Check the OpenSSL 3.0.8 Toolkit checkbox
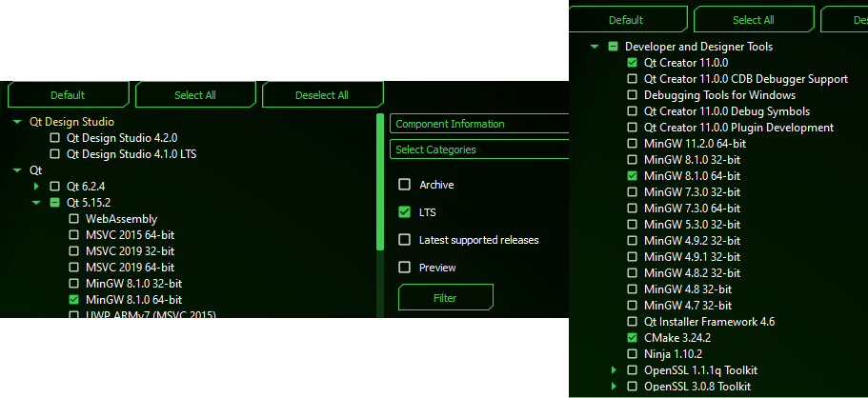Screen dimensions: 868x398 tap(632, 387)
